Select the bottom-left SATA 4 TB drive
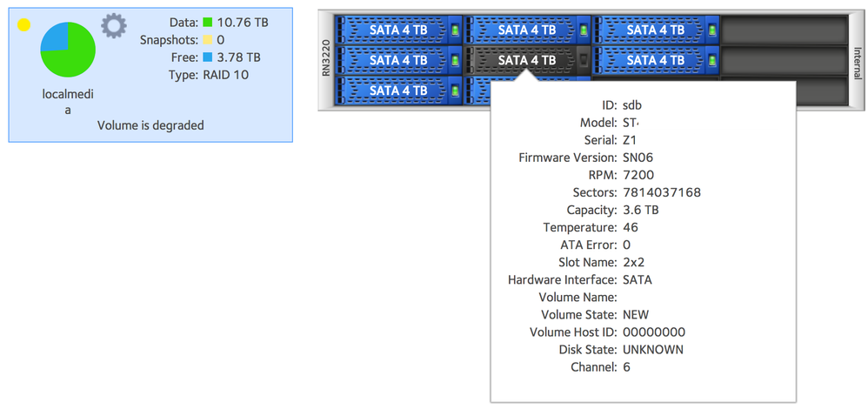The width and height of the screenshot is (868, 409). coord(398,90)
